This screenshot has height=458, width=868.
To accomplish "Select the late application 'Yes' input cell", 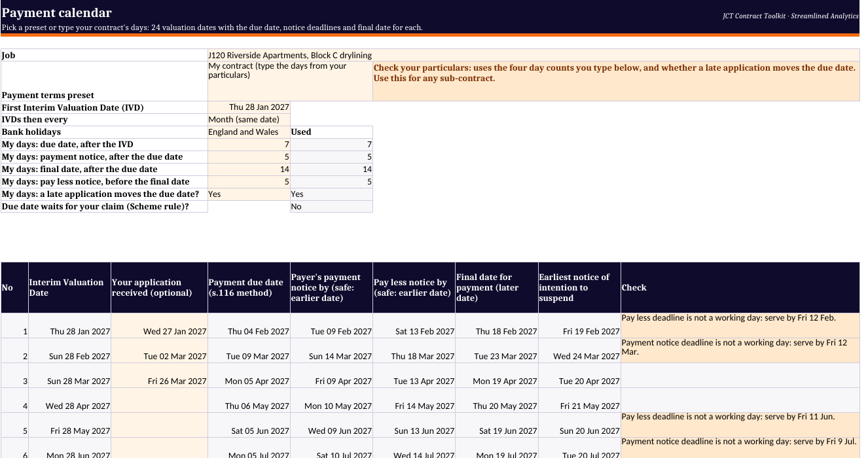I will coord(249,194).
